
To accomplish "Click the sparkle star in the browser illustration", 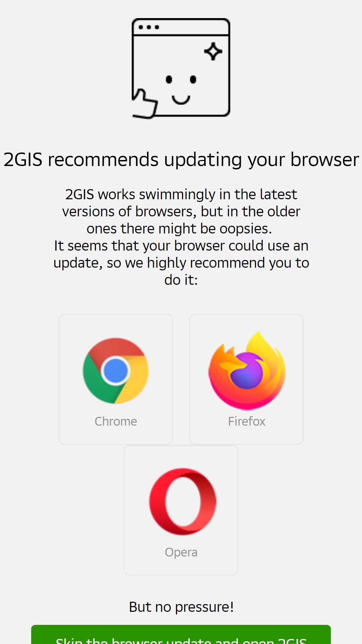I will (213, 51).
